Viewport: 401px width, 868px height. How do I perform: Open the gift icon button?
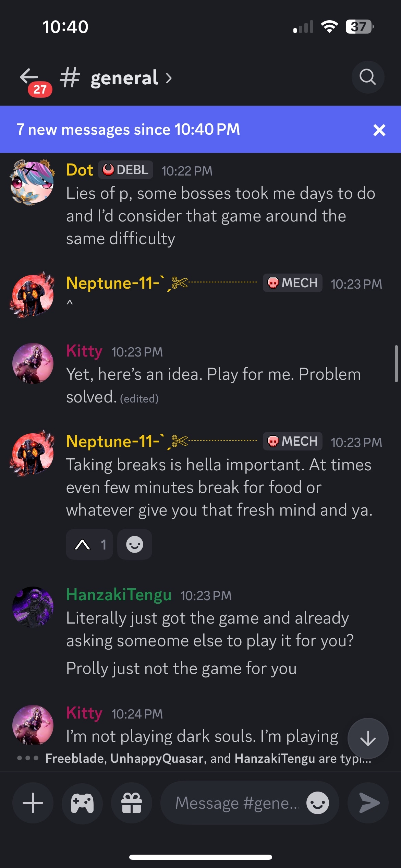pos(132,803)
